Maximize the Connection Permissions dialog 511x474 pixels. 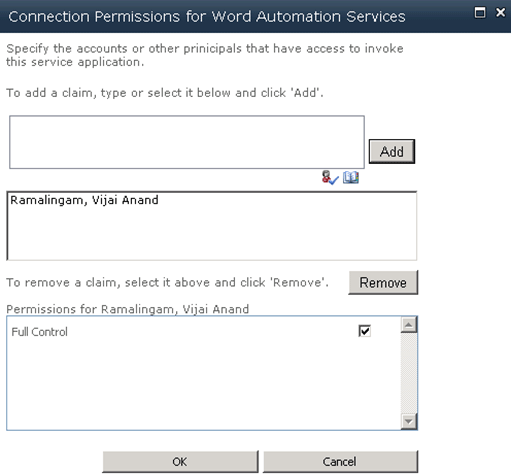pos(480,13)
